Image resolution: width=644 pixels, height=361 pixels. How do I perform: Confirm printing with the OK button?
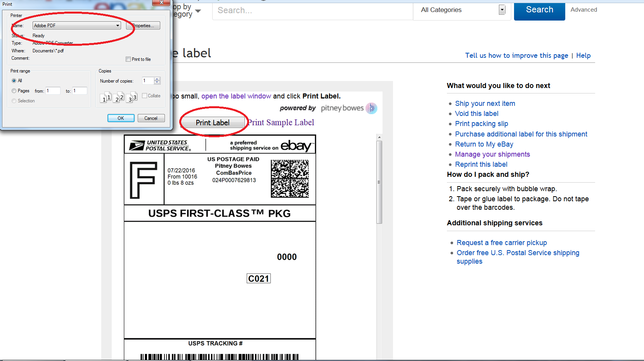(x=121, y=118)
